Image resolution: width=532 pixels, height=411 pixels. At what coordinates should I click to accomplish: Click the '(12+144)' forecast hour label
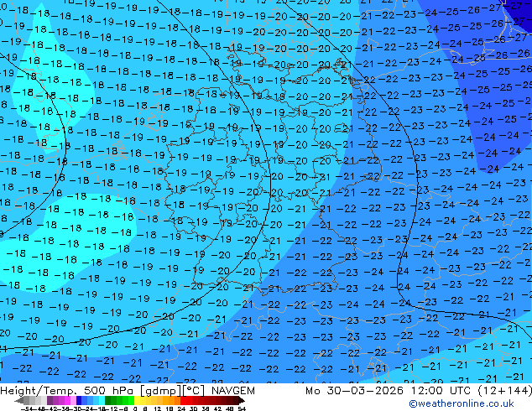[504, 391]
